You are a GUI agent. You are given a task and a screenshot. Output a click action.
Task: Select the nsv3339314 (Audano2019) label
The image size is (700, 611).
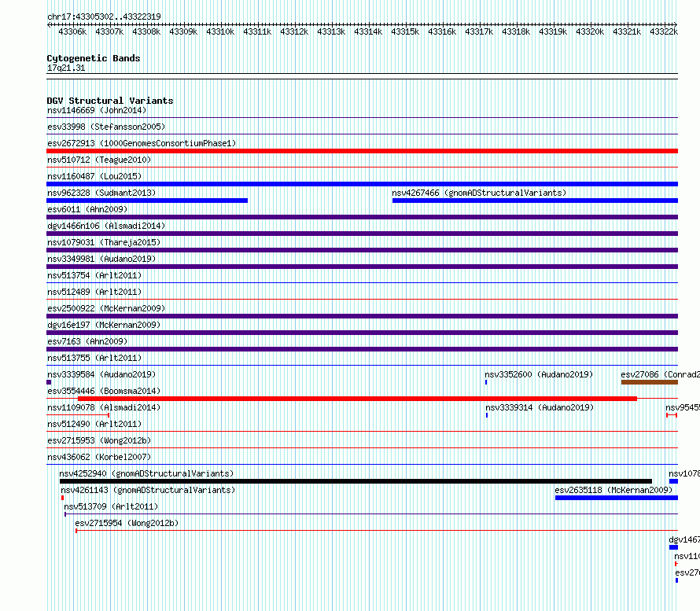point(540,407)
